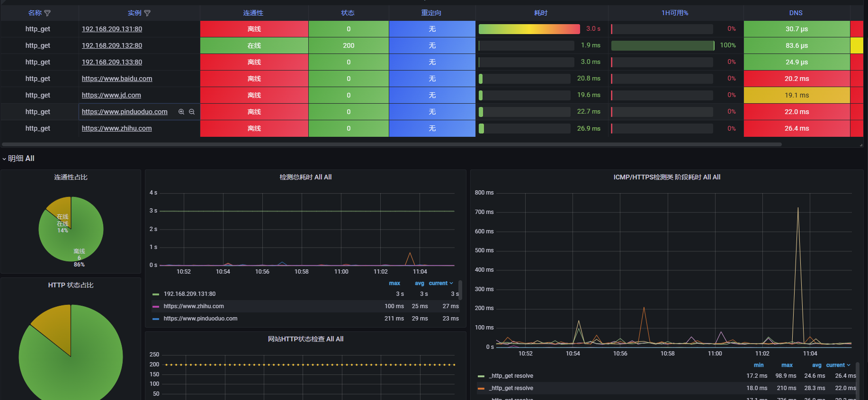Open the https://www.pinduoduo.com link
868x400 pixels.
[125, 112]
